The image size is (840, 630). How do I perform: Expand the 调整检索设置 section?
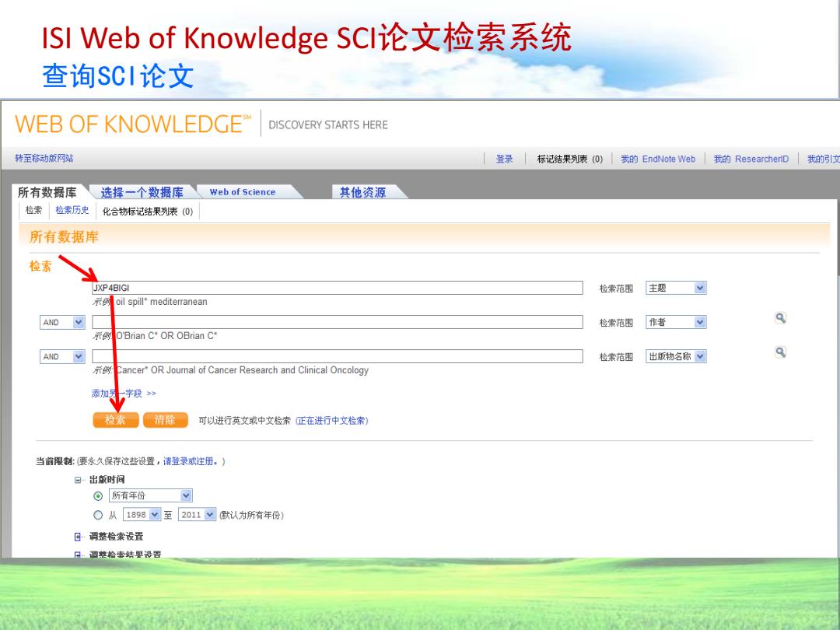tap(78, 537)
